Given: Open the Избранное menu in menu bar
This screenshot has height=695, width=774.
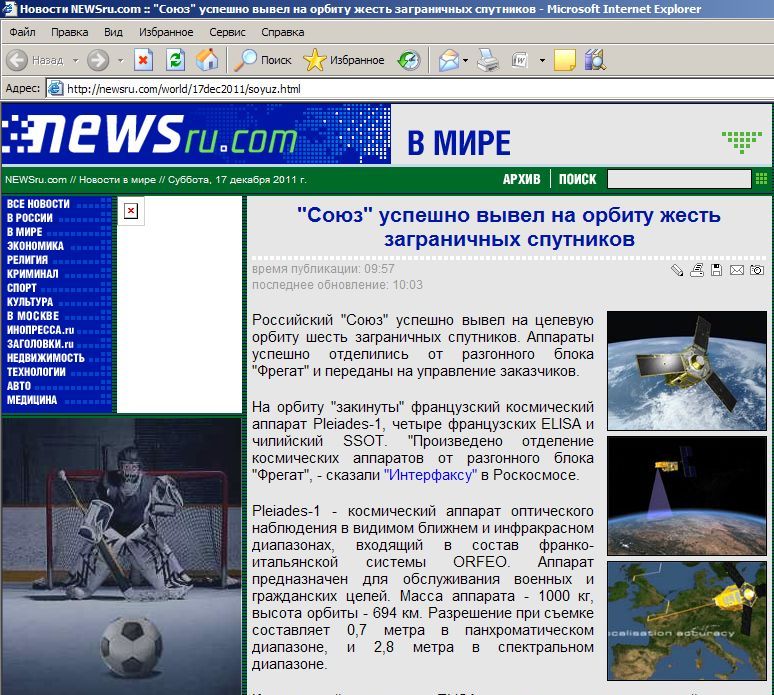Looking at the screenshot, I should (166, 32).
